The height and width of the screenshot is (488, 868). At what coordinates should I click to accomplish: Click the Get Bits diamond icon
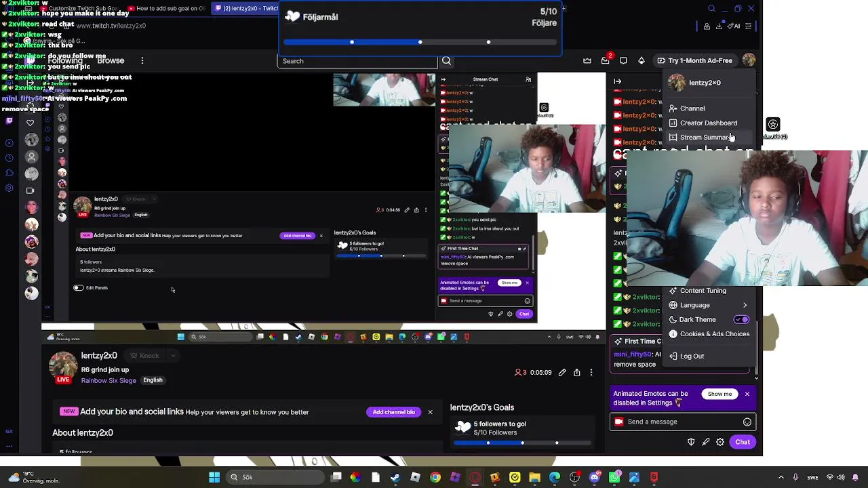[642, 61]
